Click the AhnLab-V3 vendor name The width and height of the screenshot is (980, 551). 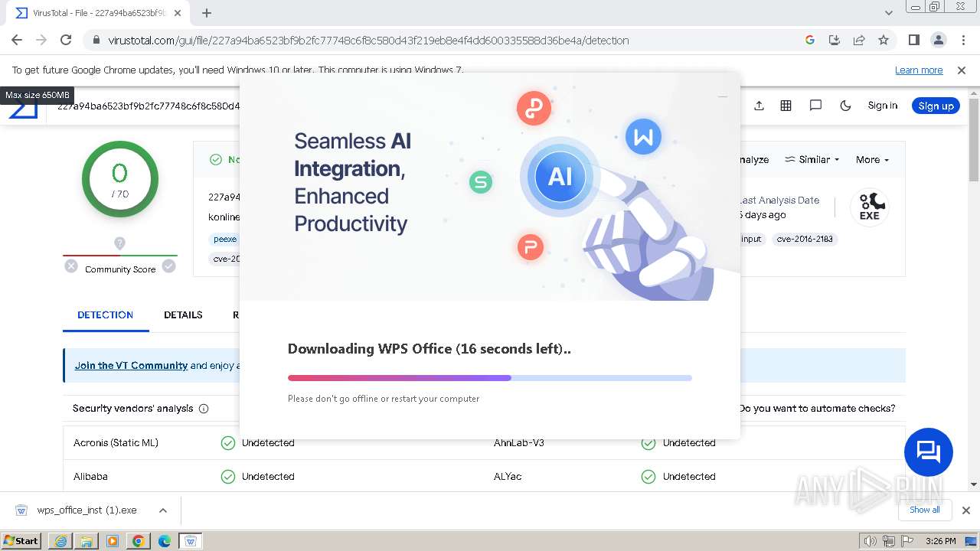[x=519, y=442]
